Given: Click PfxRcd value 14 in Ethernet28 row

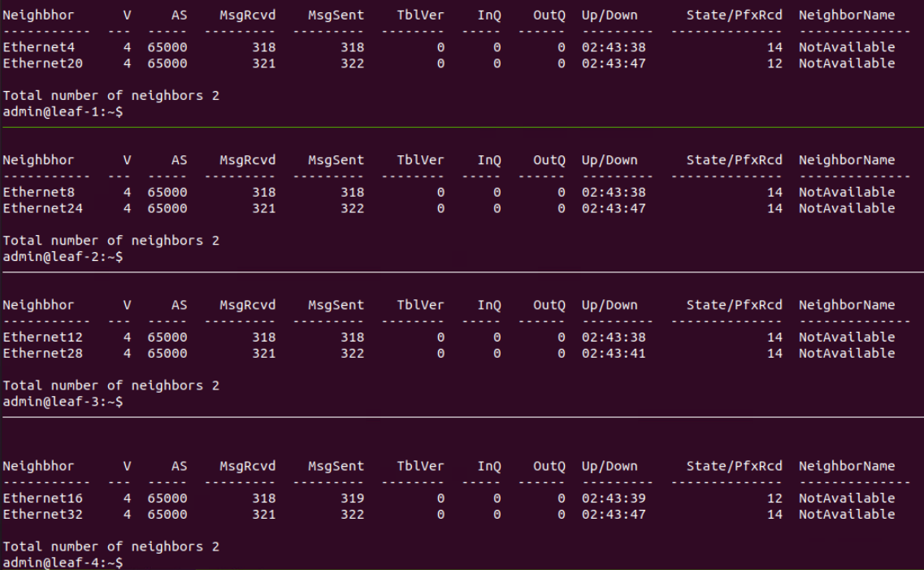Looking at the screenshot, I should [774, 353].
